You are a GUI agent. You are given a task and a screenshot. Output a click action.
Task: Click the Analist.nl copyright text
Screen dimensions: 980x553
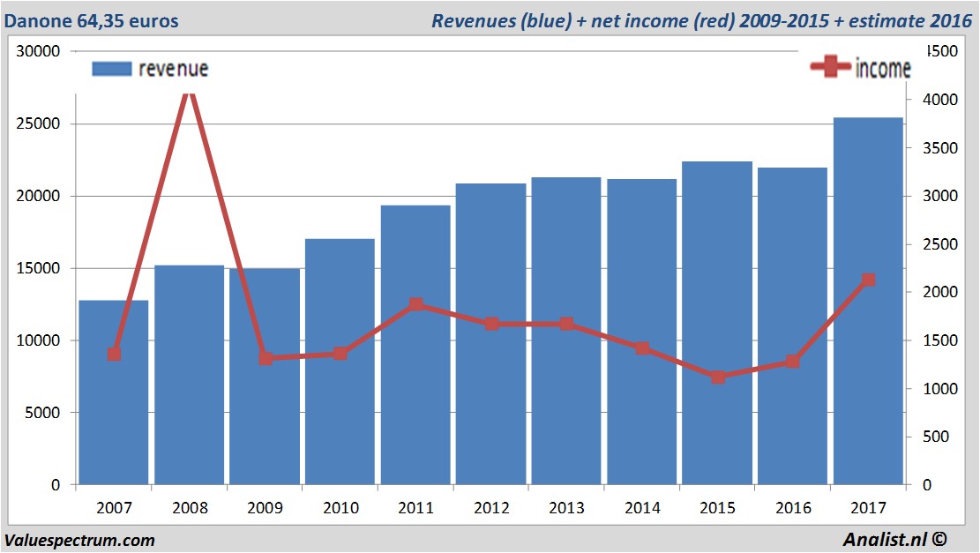(895, 539)
